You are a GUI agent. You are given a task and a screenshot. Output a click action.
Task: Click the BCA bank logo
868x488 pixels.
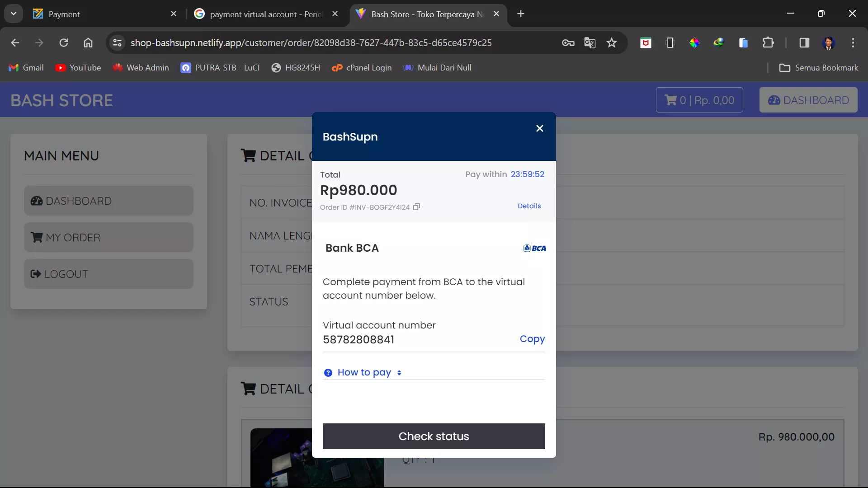click(534, 248)
